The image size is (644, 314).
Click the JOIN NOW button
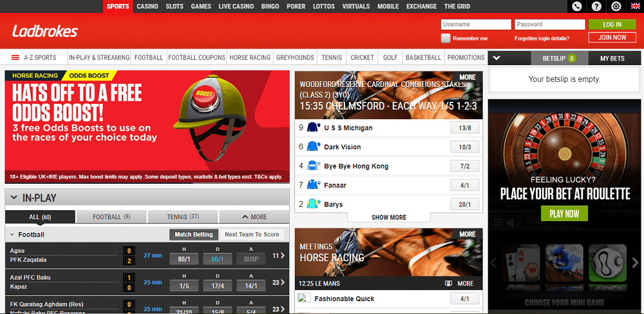pyautogui.click(x=612, y=37)
